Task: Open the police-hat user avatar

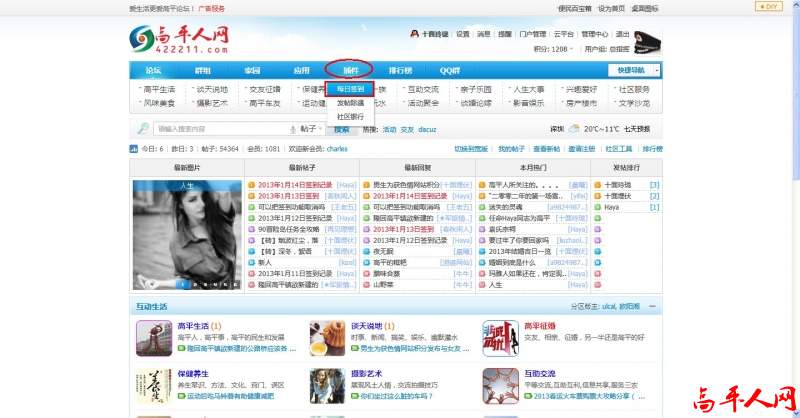Action: click(x=647, y=42)
